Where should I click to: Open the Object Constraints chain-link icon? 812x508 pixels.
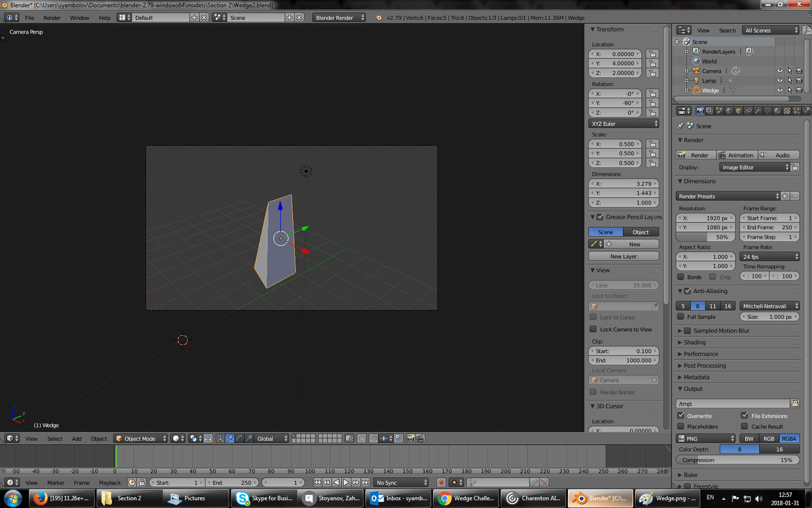(748, 110)
